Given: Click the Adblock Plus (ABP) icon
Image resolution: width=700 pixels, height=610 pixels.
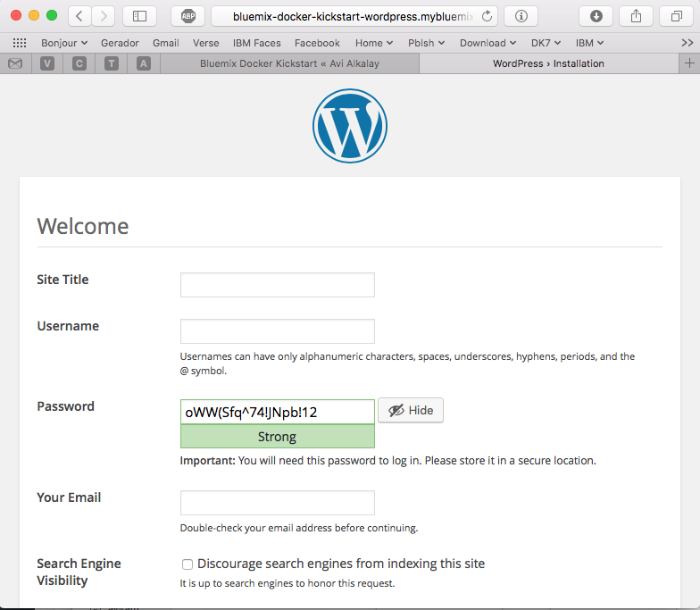Looking at the screenshot, I should [187, 16].
